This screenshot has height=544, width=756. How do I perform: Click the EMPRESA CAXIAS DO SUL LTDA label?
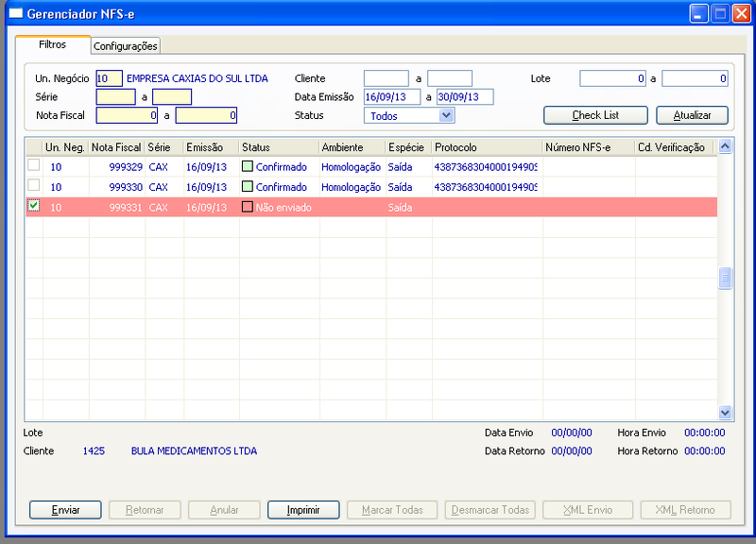tap(198, 78)
